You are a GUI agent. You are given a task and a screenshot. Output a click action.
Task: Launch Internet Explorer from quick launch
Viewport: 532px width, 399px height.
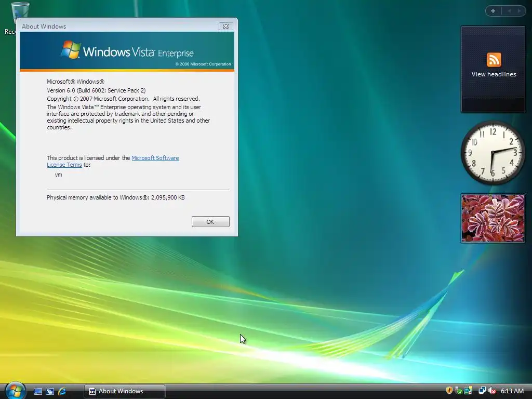pyautogui.click(x=62, y=391)
